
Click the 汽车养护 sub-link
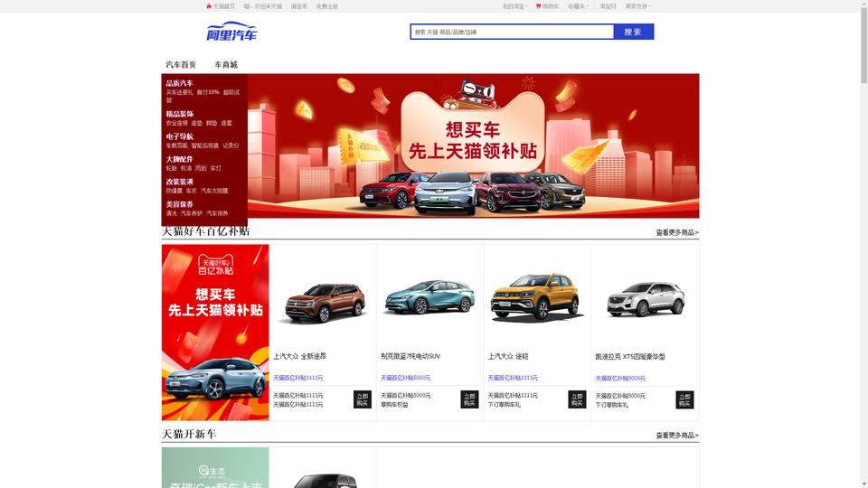pos(192,213)
